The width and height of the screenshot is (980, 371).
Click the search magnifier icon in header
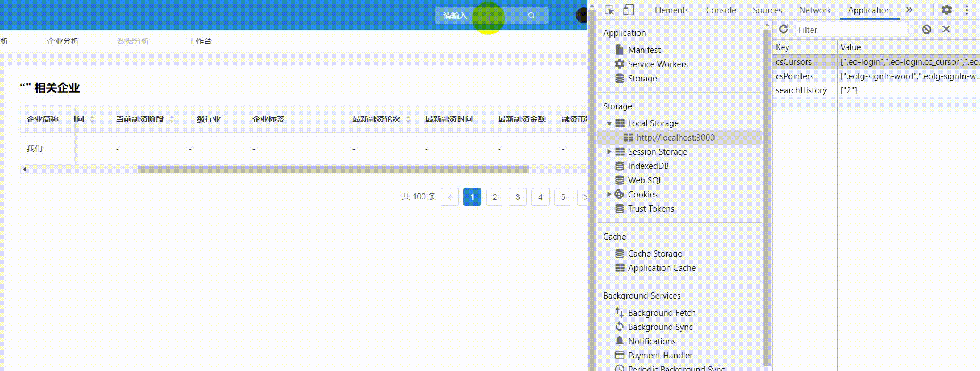(531, 15)
